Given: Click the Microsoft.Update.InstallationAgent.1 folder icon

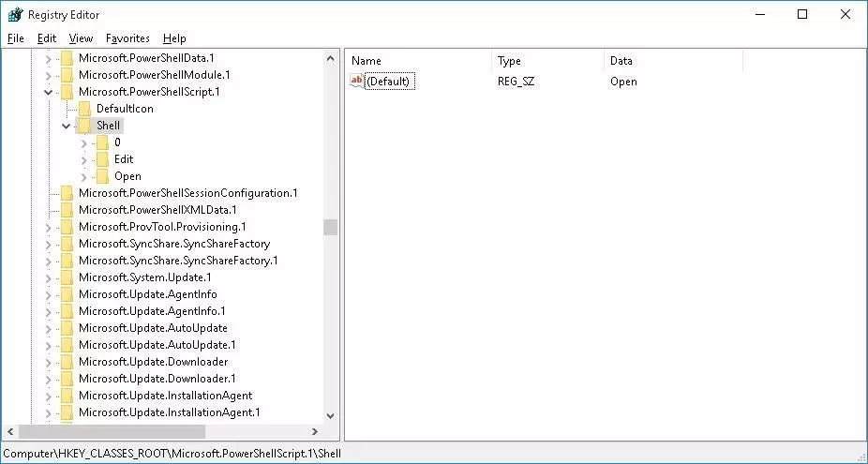Looking at the screenshot, I should [67, 412].
